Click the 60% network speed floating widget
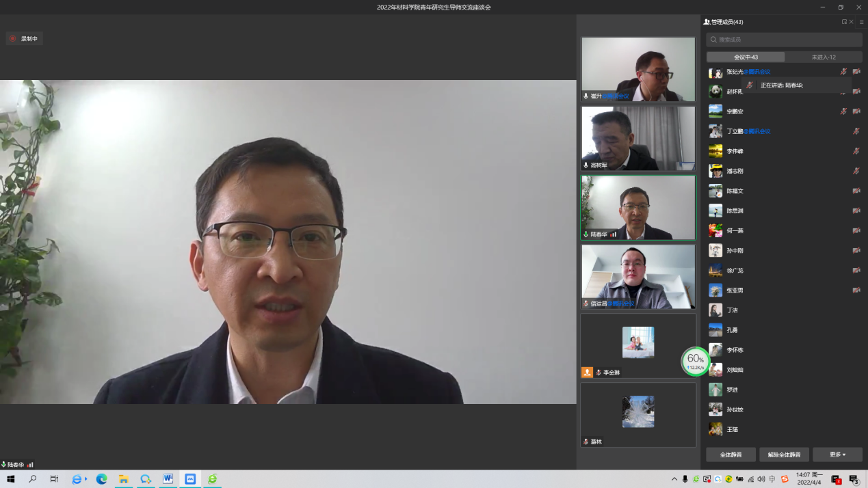Viewport: 868px width, 488px height. click(695, 361)
